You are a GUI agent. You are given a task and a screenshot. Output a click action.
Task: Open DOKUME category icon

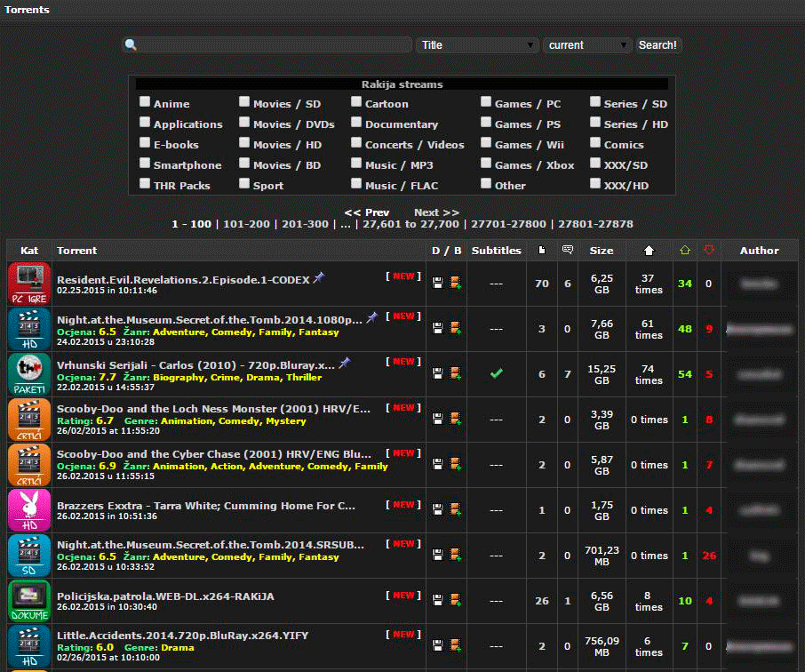pos(29,601)
